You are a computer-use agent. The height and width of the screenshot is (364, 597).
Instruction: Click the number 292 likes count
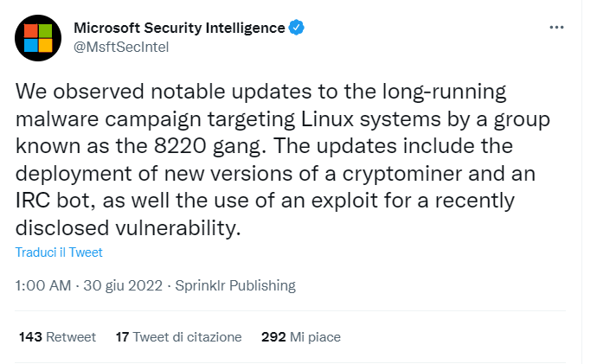tap(273, 336)
